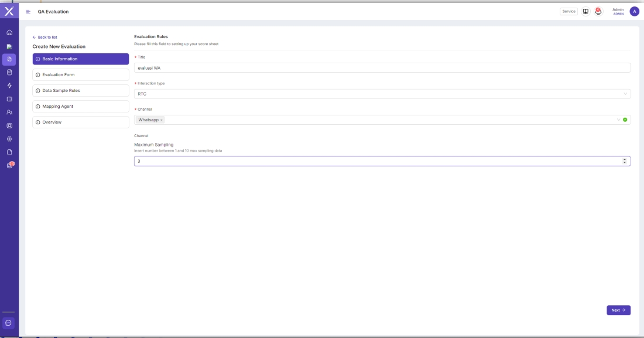Screen dimensions: 644x338
Task: Click the admin avatar circle
Action: point(634,11)
